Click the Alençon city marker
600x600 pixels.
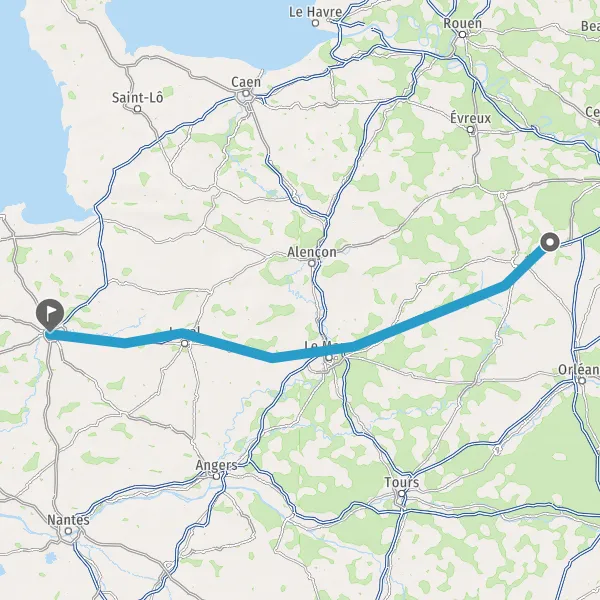coord(312,263)
